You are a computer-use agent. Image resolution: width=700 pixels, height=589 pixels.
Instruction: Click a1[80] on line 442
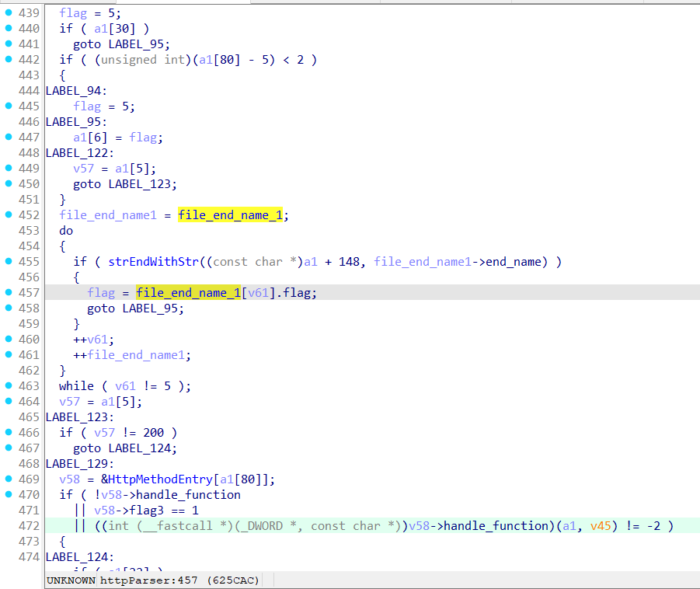point(220,60)
